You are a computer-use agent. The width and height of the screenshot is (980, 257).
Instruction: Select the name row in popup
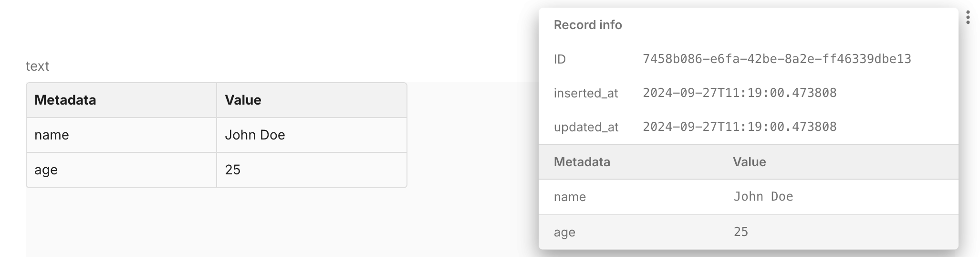tap(748, 197)
